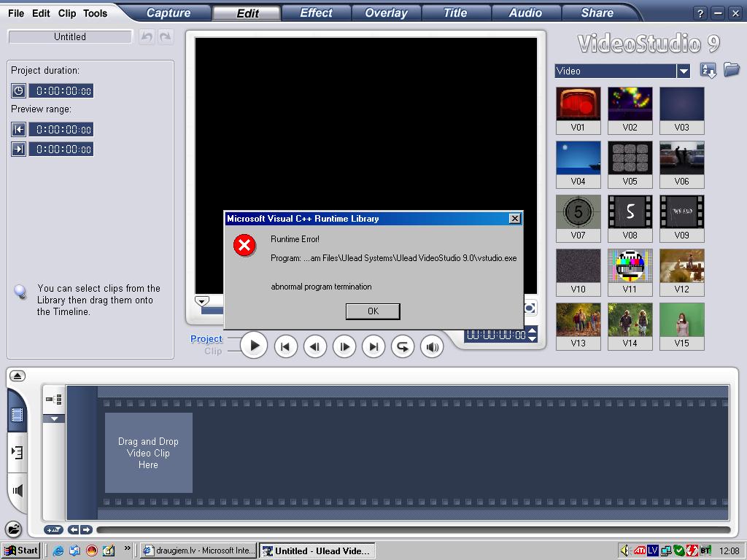Open the Tools menu
This screenshot has height=560, width=747.
coord(96,13)
